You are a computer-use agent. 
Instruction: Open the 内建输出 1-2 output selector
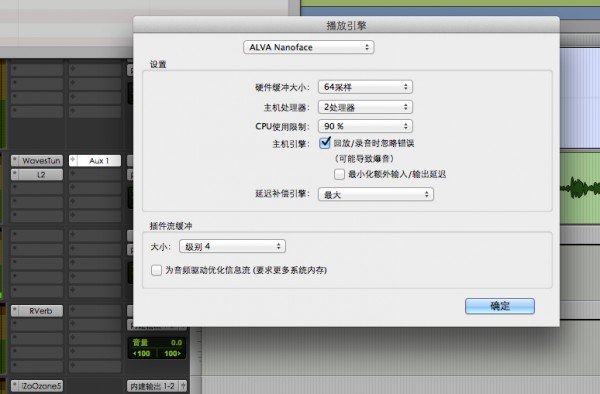click(x=153, y=386)
